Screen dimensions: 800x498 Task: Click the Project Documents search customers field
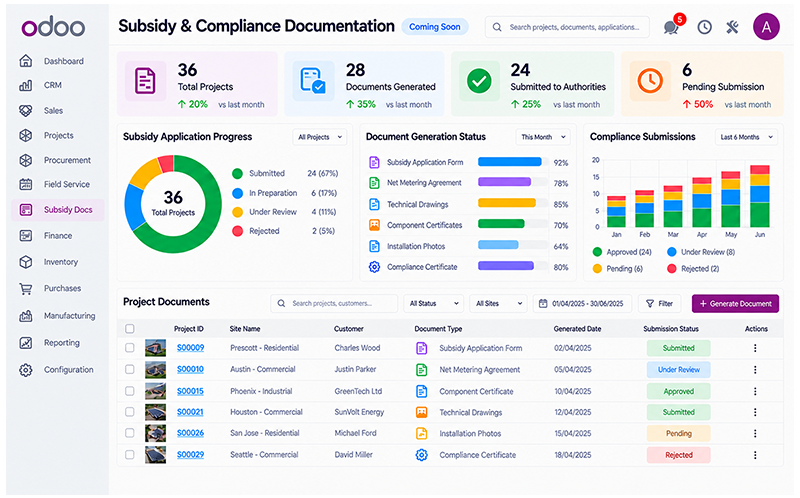click(334, 303)
